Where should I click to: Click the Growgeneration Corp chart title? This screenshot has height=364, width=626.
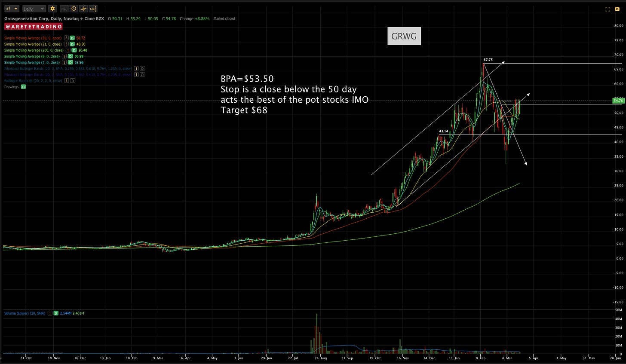(54, 18)
